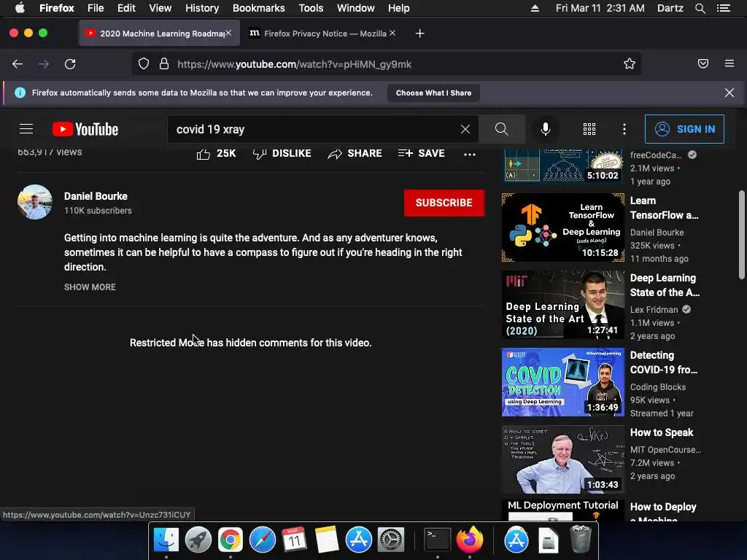Click the Coding Blocks channel name
Image resolution: width=747 pixels, height=560 pixels.
click(658, 387)
